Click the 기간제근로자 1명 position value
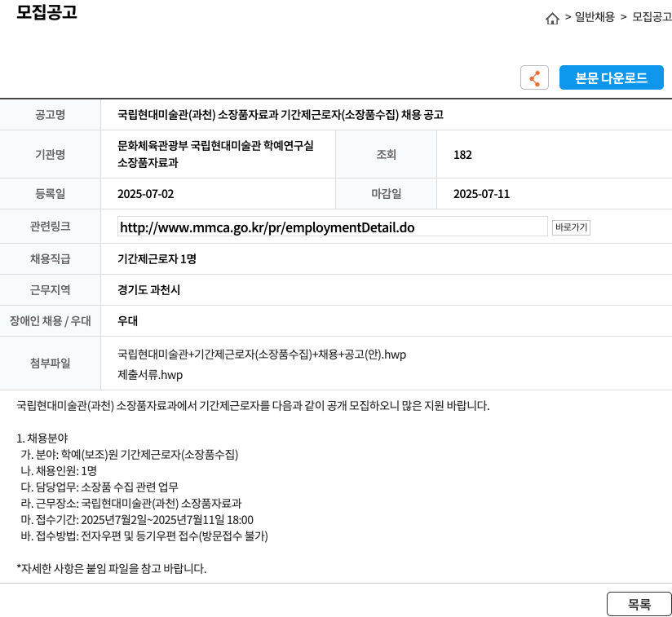The height and width of the screenshot is (617, 672). 157,259
